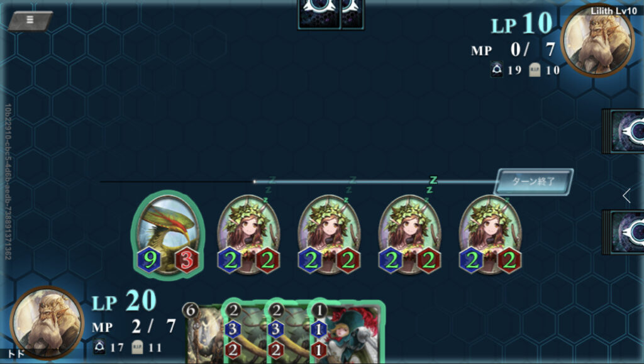Pick the first cost 2 card in hand
Viewport: 644px width, 364px height.
point(245,333)
